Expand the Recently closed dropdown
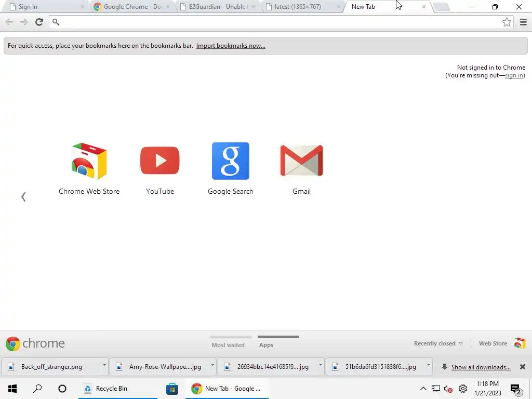Image resolution: width=532 pixels, height=399 pixels. pyautogui.click(x=438, y=343)
